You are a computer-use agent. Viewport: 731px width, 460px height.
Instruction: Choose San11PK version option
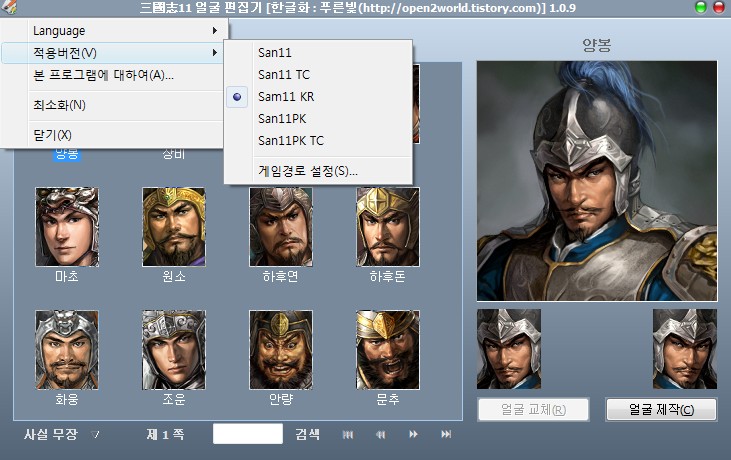tap(318, 118)
